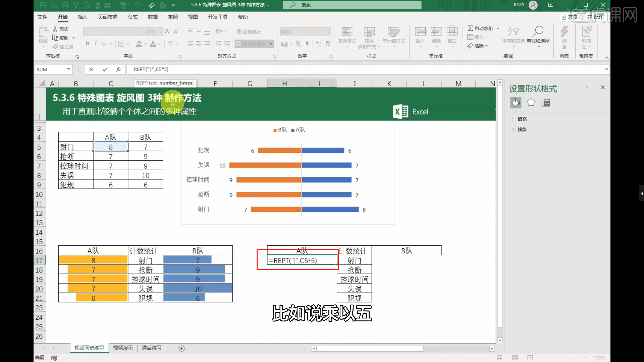Switch to Page Layout view in status bar
This screenshot has width=644, height=362.
515,358
